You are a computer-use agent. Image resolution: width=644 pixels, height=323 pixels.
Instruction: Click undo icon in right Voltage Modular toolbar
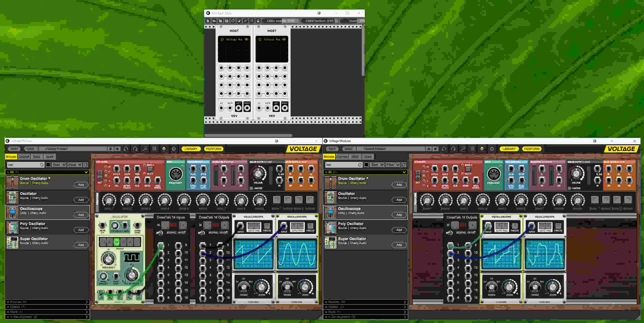444,149
